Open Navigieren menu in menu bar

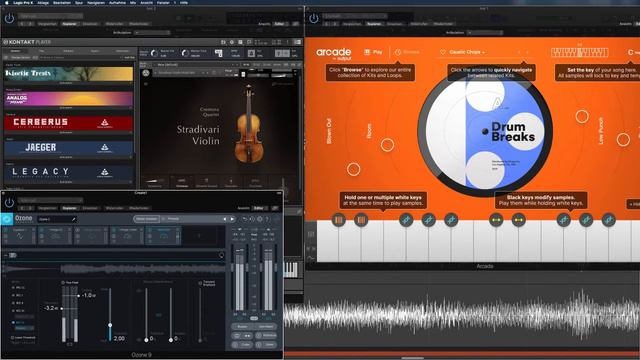point(96,2)
